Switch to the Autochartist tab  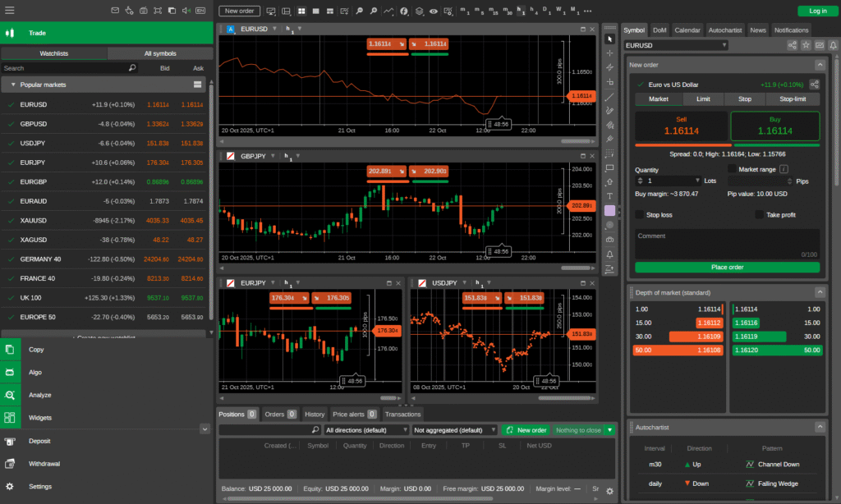pyautogui.click(x=724, y=30)
